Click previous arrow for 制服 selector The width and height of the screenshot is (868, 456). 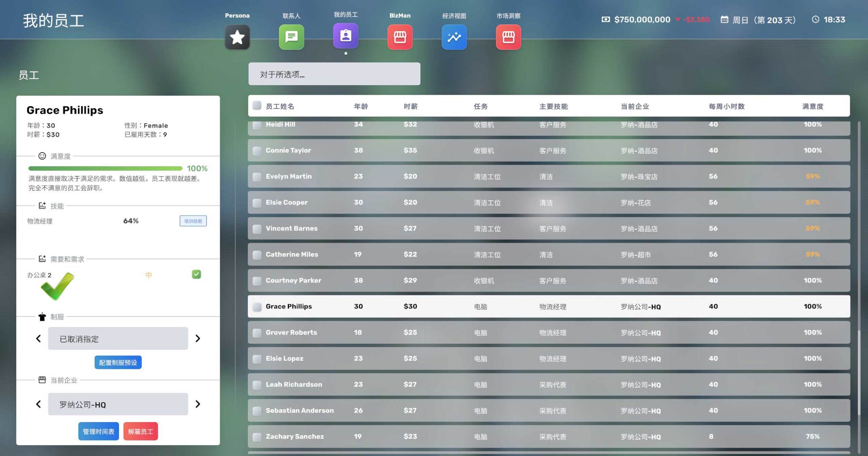(38, 338)
